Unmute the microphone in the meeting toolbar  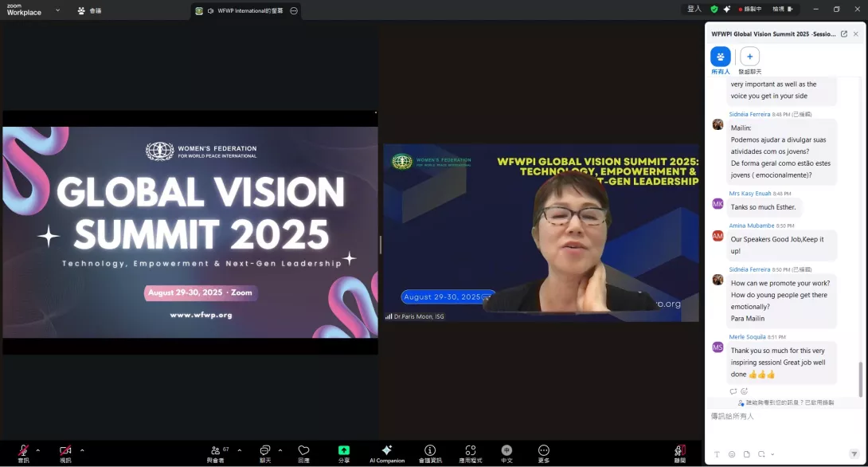click(23, 453)
